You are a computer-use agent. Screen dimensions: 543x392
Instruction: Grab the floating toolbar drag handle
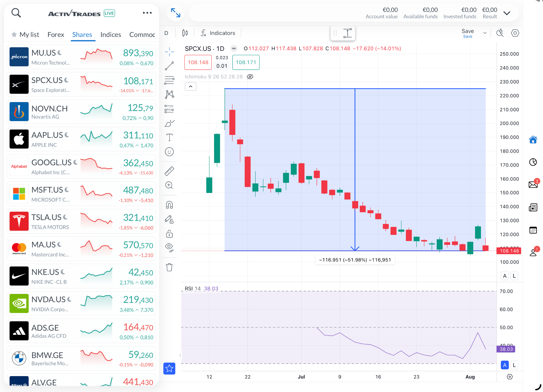tap(335, 33)
